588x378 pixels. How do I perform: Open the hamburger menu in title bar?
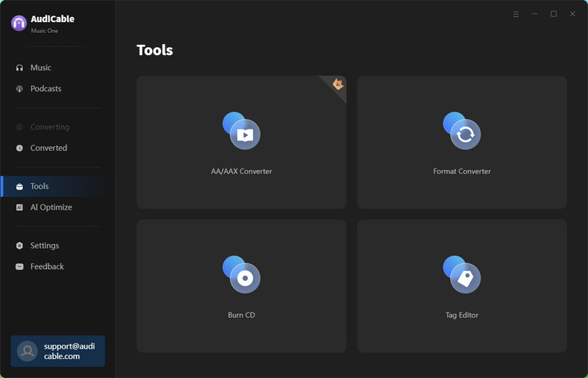tap(516, 14)
